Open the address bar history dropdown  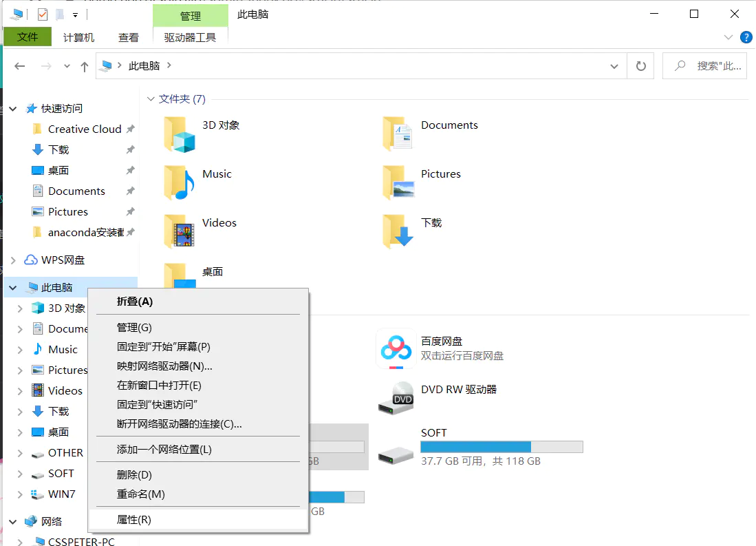click(614, 66)
